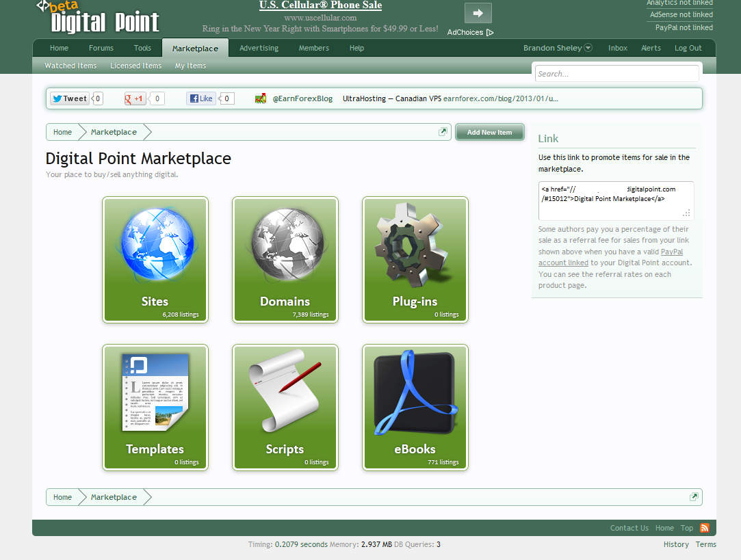Click the PayPal not linked text
Viewport: 741px width, 560px height.
tap(684, 27)
